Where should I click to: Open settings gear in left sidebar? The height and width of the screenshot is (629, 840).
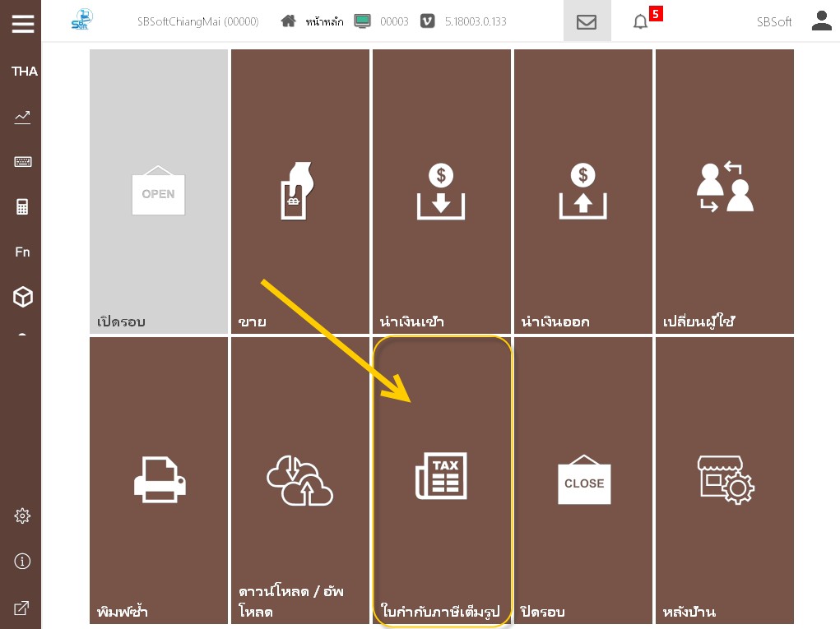point(23,516)
